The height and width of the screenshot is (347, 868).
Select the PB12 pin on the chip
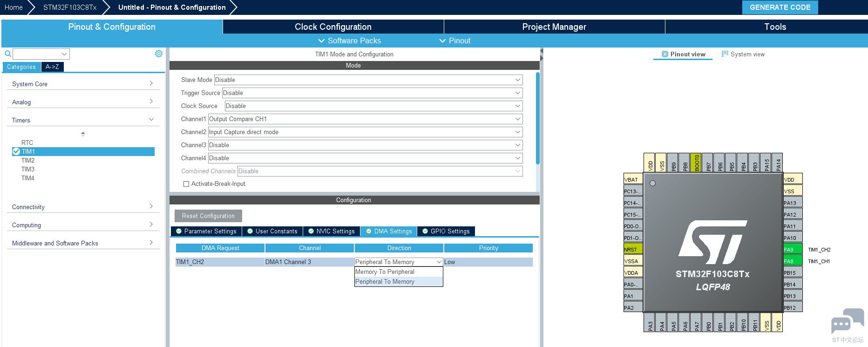[793, 307]
